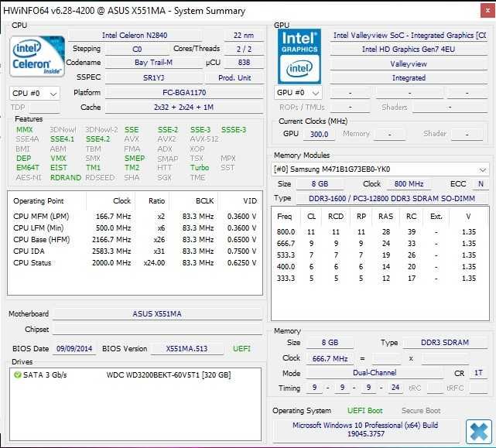This screenshot has width=496, height=448.
Task: Select the 333.3 frequency timing row
Action: [379, 279]
